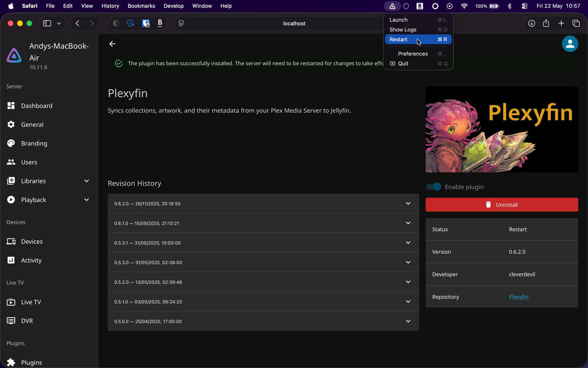Show the Safari tab overview
This screenshot has width=588, height=368.
coord(576,23)
